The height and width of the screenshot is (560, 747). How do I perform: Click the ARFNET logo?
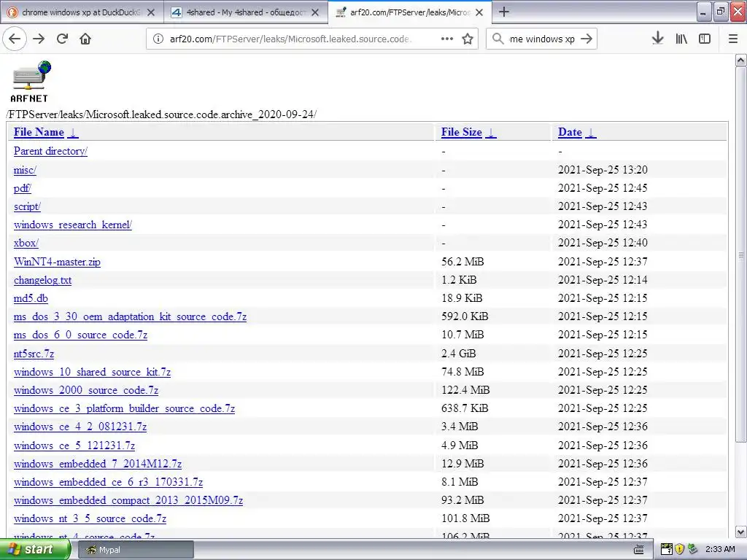point(29,82)
